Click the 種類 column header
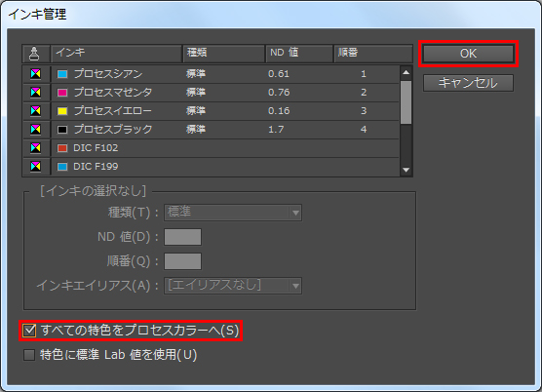Image resolution: width=542 pixels, height=392 pixels. 223,54
